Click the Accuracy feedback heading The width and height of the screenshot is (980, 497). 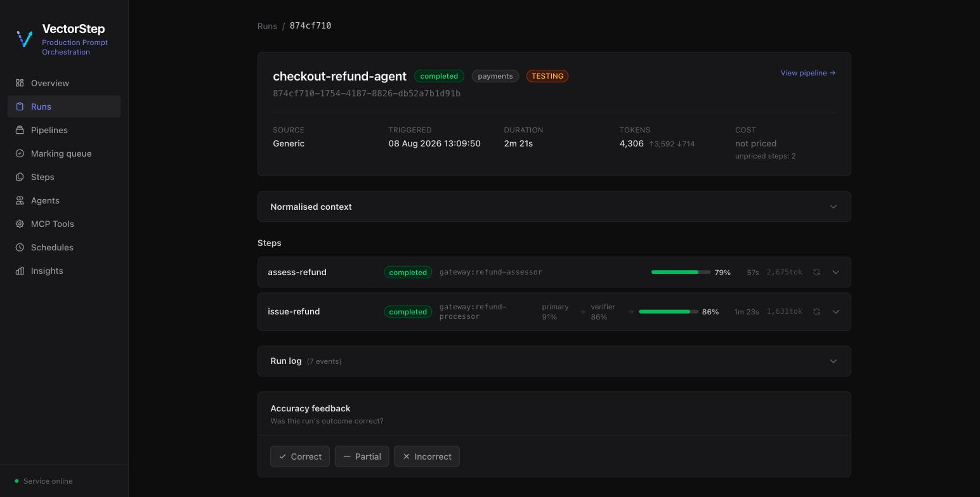coord(310,408)
